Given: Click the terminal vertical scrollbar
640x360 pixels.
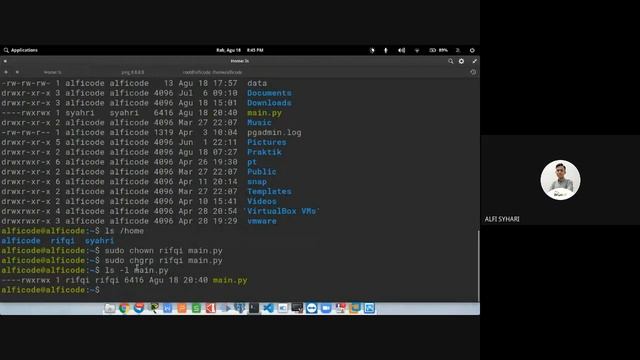Looking at the screenshot, I should click(x=478, y=266).
